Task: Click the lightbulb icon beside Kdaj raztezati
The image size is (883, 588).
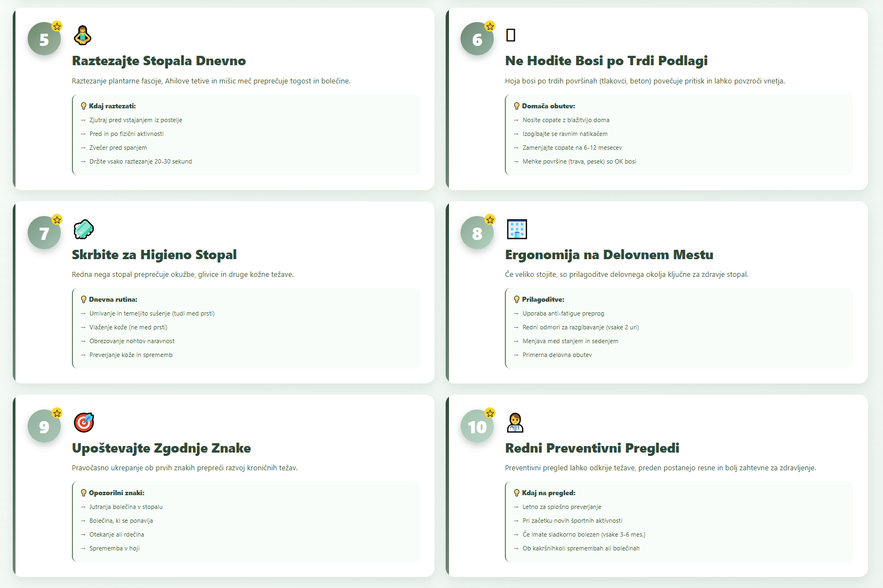Action: [x=84, y=106]
